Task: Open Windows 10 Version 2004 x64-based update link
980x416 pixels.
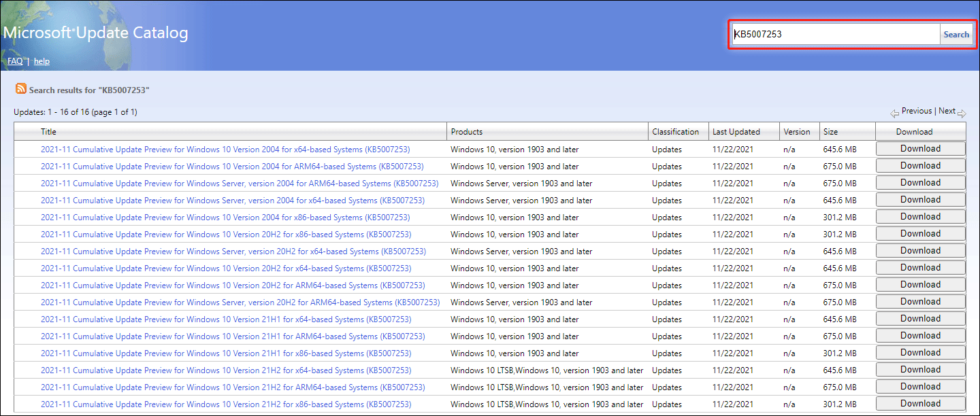Action: [225, 150]
